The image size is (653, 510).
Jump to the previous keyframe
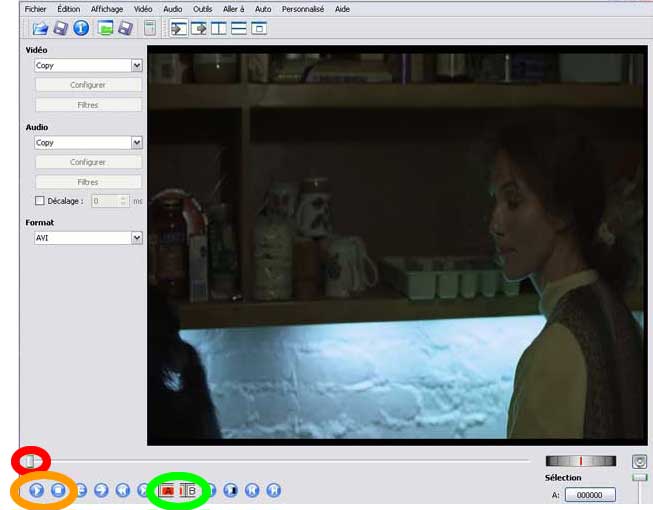(x=122, y=490)
